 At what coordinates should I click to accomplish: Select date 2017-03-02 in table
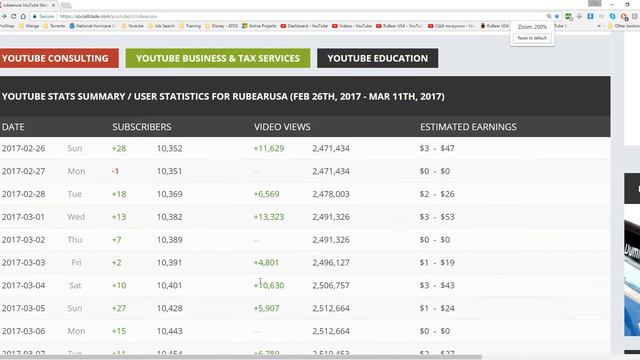click(x=23, y=240)
